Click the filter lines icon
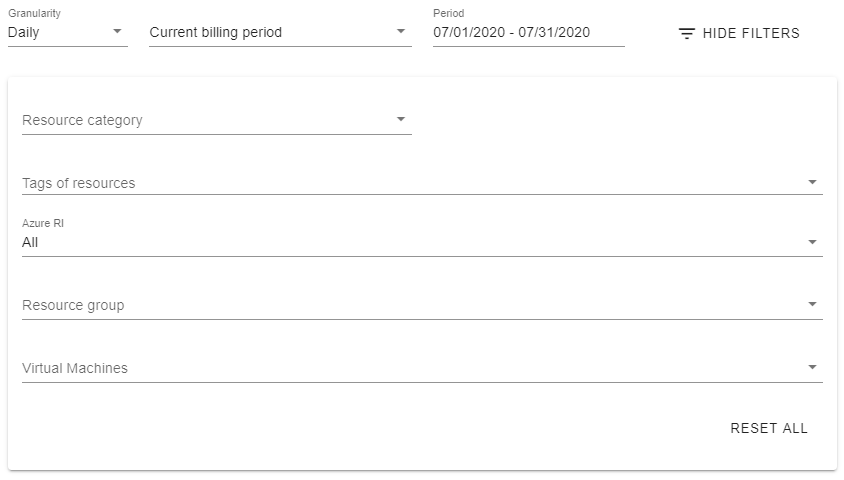 point(686,33)
